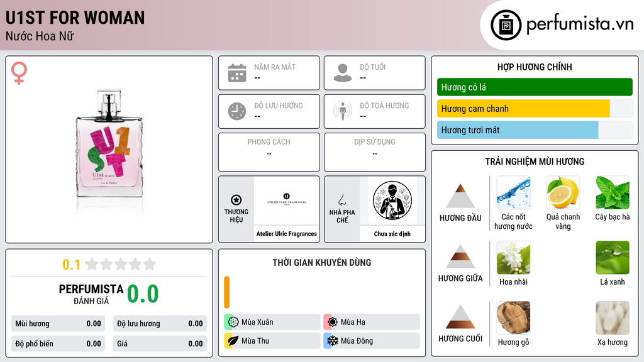Click the pink female gender symbol
This screenshot has height=362, width=644.
tap(19, 73)
